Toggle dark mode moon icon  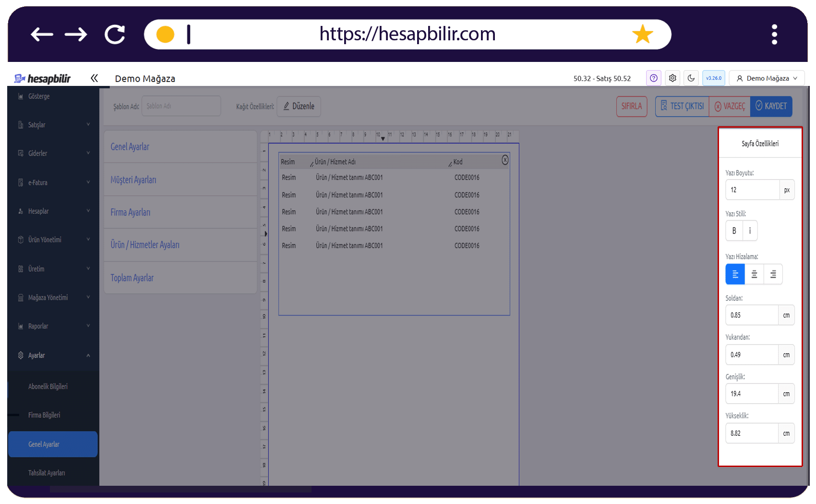(691, 78)
